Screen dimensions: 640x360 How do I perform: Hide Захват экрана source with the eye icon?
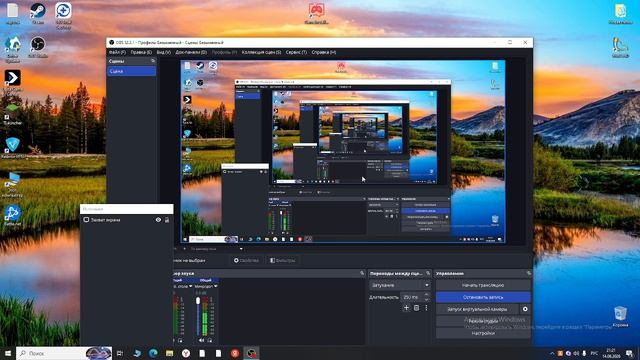[x=158, y=220]
